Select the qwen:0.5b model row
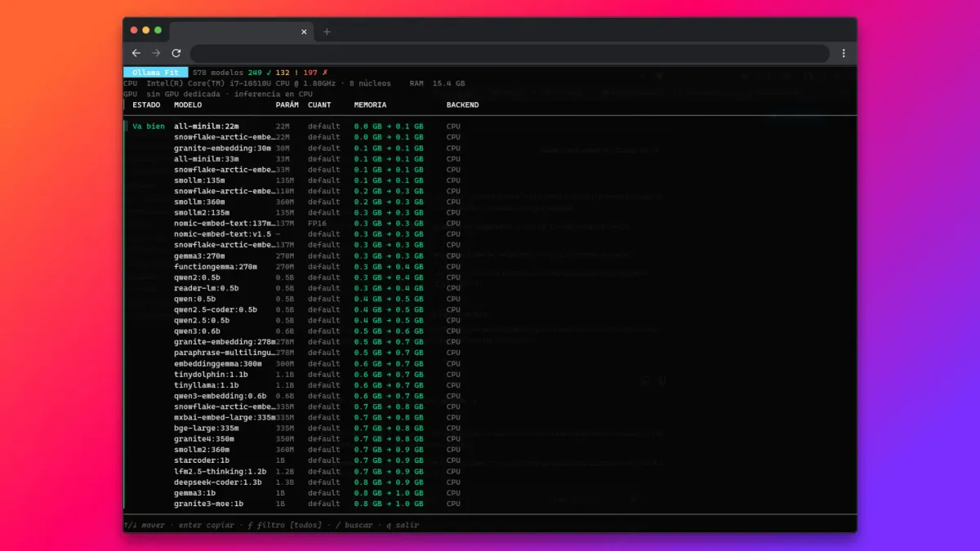 pyautogui.click(x=318, y=299)
